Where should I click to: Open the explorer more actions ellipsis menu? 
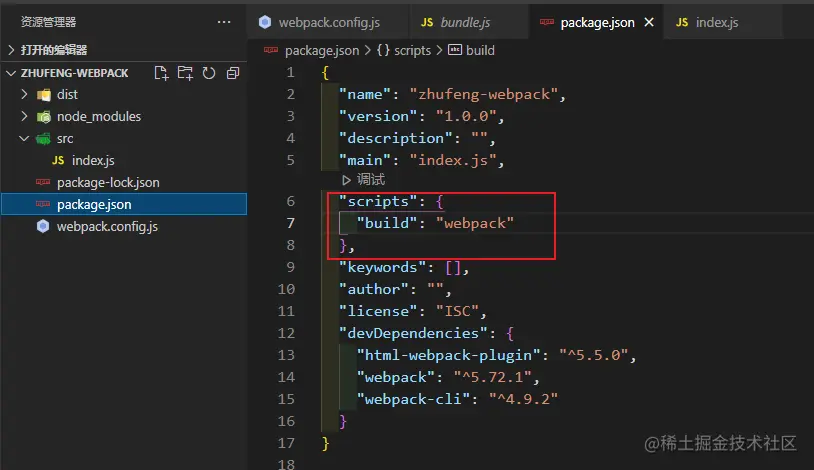tap(224, 22)
